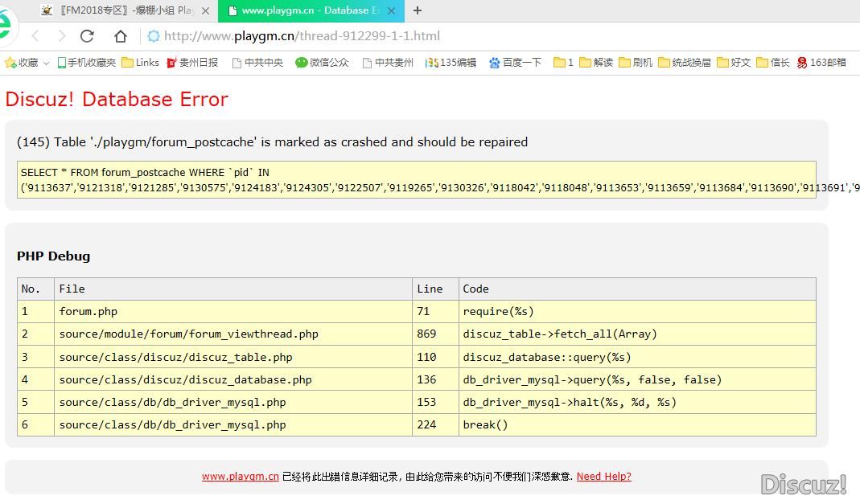Click the db_driver_mysql->query code cell
Screen dimensions: 860x504
click(x=637, y=379)
